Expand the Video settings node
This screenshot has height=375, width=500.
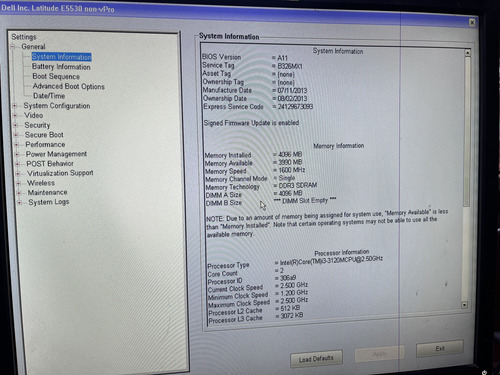(15, 116)
